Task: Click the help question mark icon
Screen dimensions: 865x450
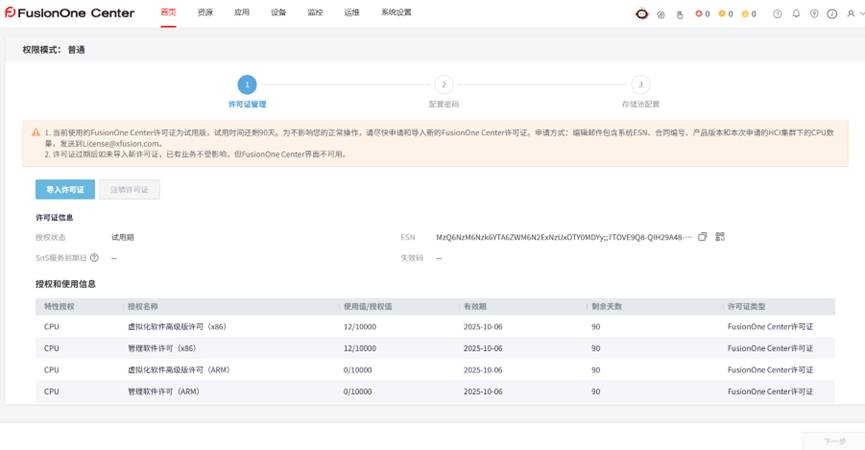Action: coord(777,14)
